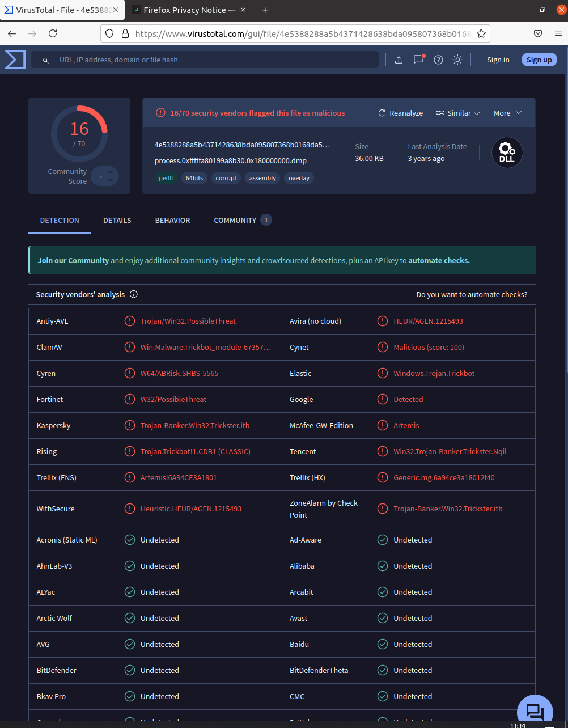Switch to the DETAILS tab
This screenshot has height=728, width=568.
(117, 220)
